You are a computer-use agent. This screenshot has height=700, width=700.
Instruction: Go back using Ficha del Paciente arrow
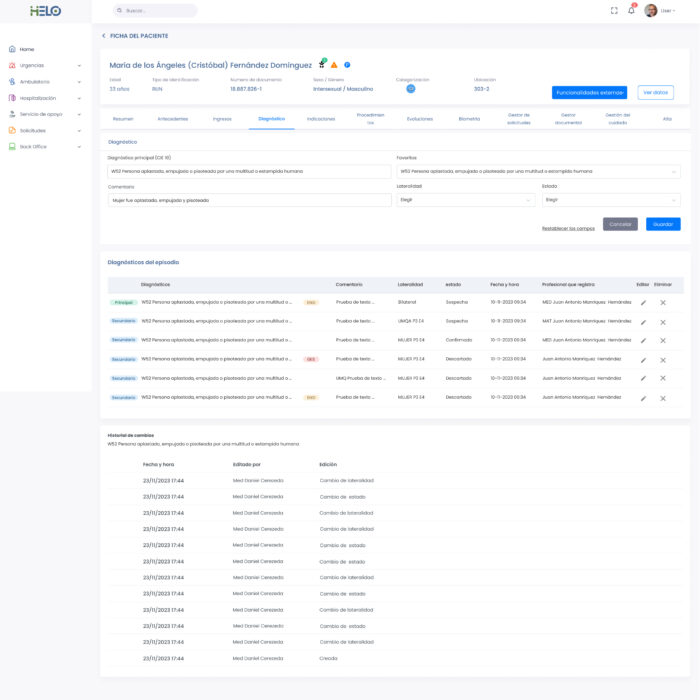click(x=103, y=35)
